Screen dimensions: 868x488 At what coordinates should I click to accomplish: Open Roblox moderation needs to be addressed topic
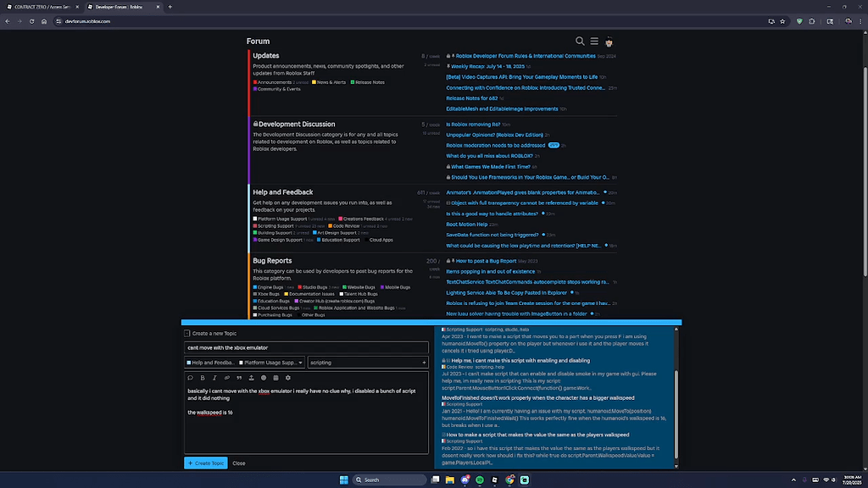coord(495,146)
